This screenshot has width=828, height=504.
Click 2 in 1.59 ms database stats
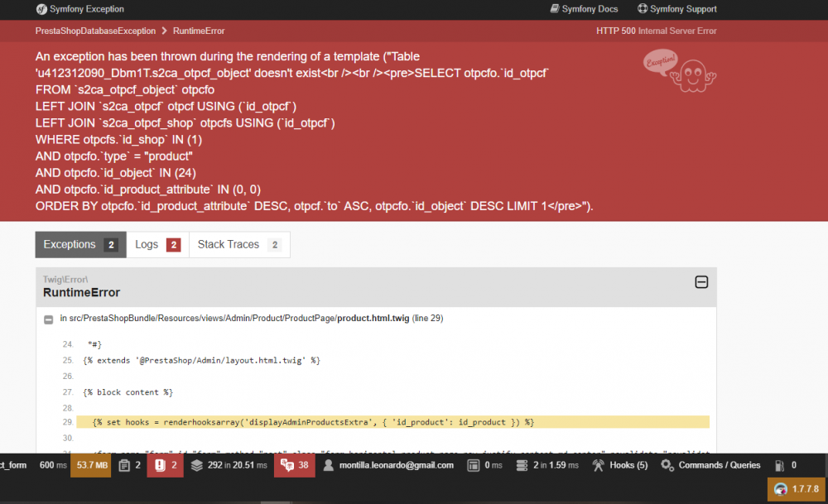(556, 465)
